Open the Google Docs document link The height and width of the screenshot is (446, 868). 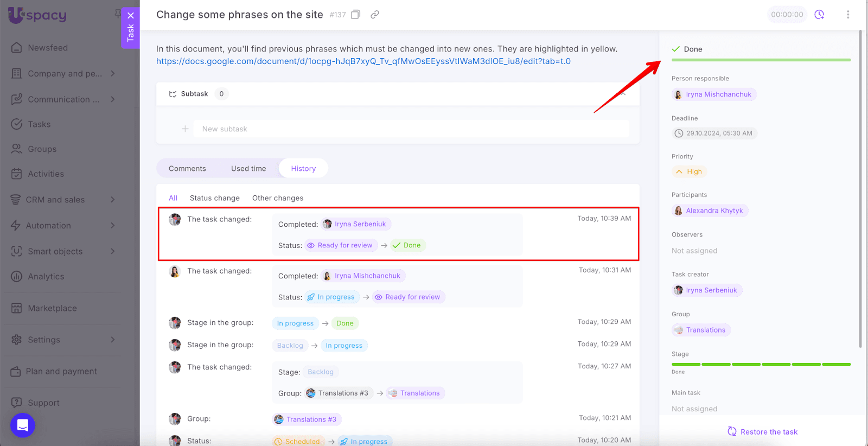click(x=363, y=61)
